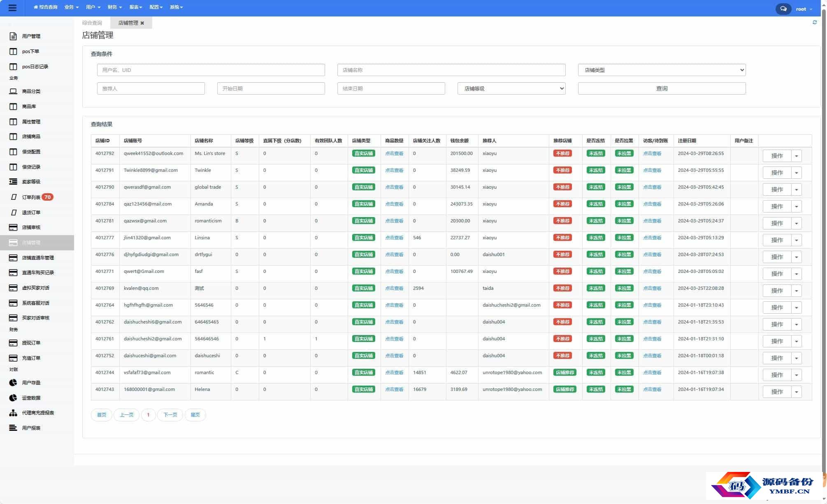Expand the 报表 top menu
The height and width of the screenshot is (504, 827).
135,7
